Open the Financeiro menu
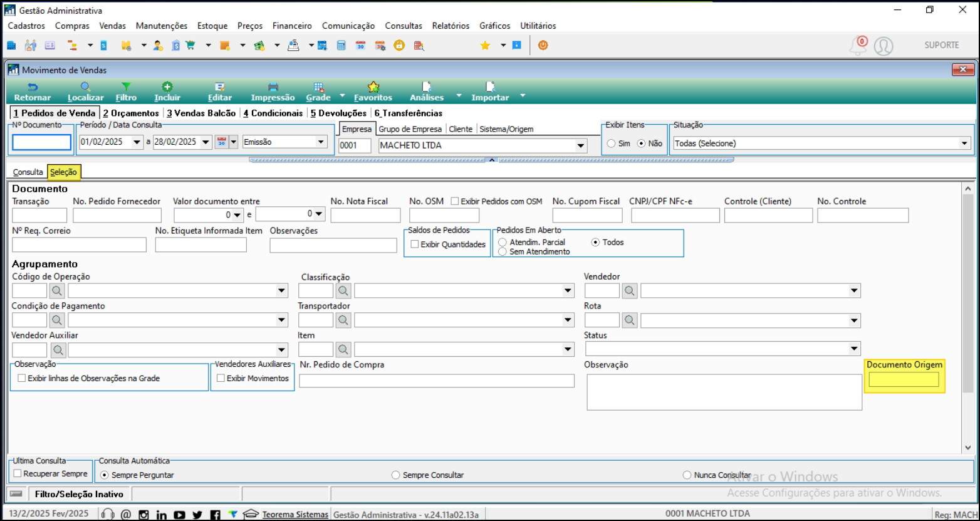Viewport: 980px width, 521px height. (292, 26)
